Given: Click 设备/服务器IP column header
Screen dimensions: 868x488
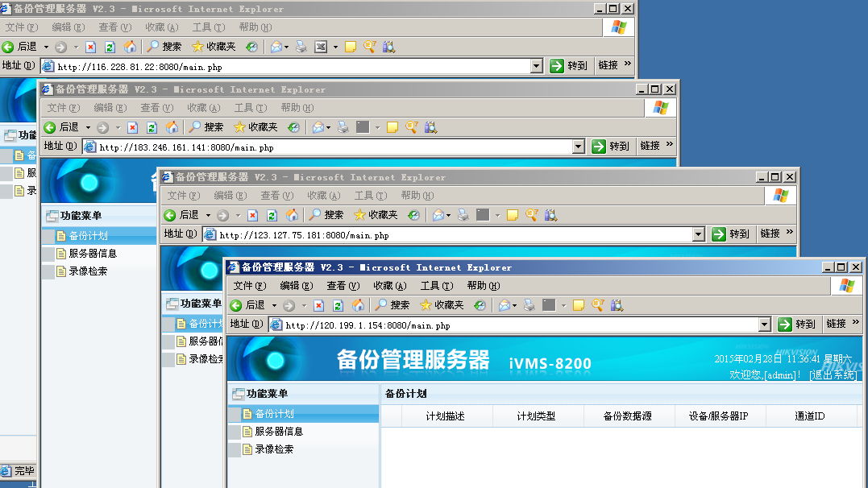Looking at the screenshot, I should click(x=719, y=416).
